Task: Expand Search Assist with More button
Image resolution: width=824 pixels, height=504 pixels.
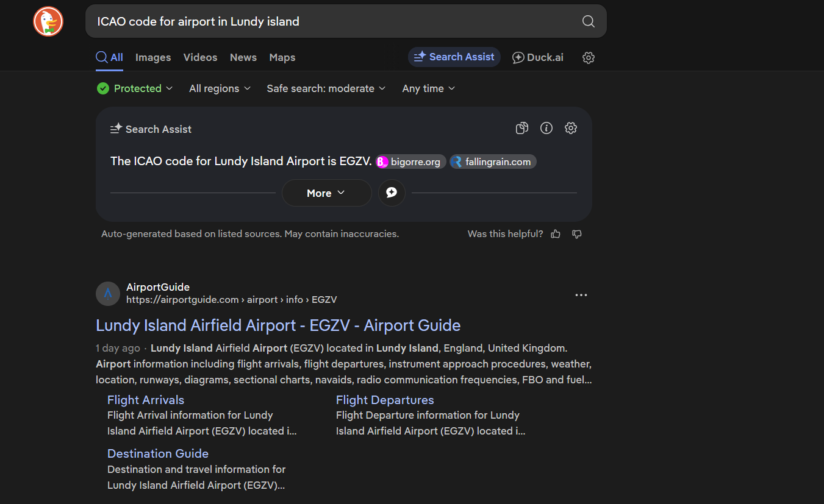Action: click(x=326, y=193)
